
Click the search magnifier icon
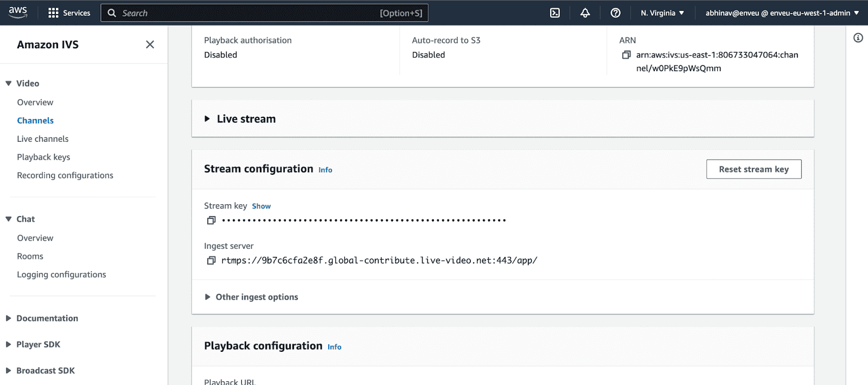click(x=112, y=13)
